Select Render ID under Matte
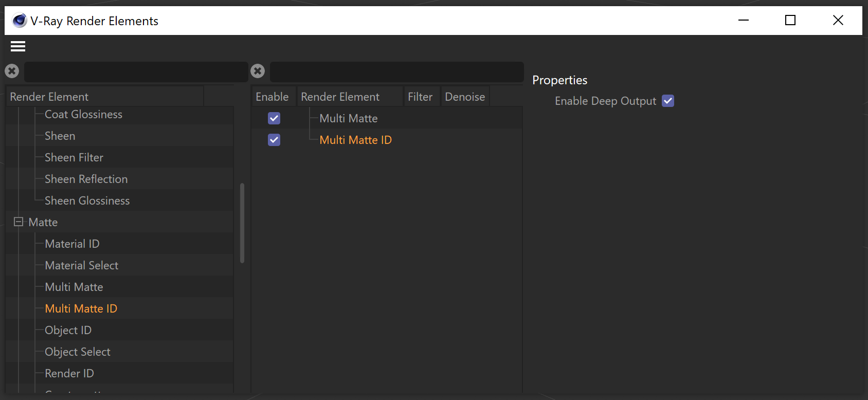The image size is (868, 400). pos(69,373)
